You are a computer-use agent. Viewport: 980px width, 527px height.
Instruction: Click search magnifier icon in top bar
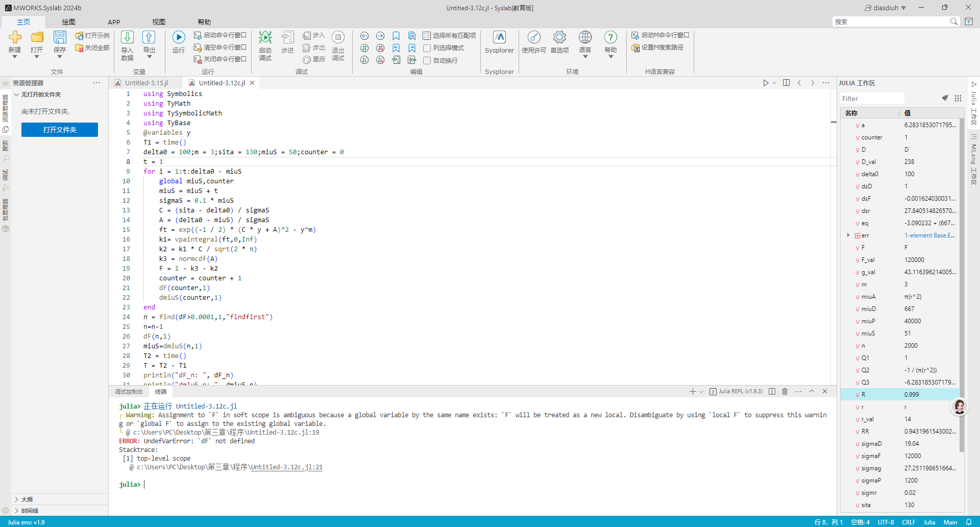pos(953,21)
